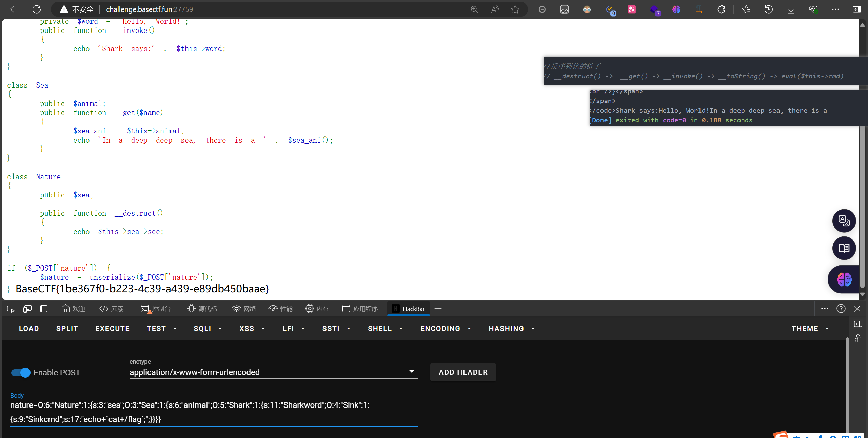
Task: Select the HackBar tab
Action: pyautogui.click(x=409, y=309)
